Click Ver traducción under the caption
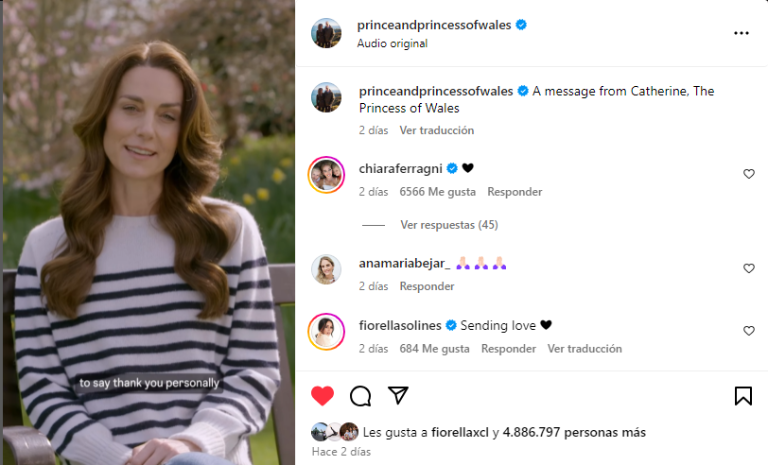The image size is (768, 465). [x=436, y=130]
